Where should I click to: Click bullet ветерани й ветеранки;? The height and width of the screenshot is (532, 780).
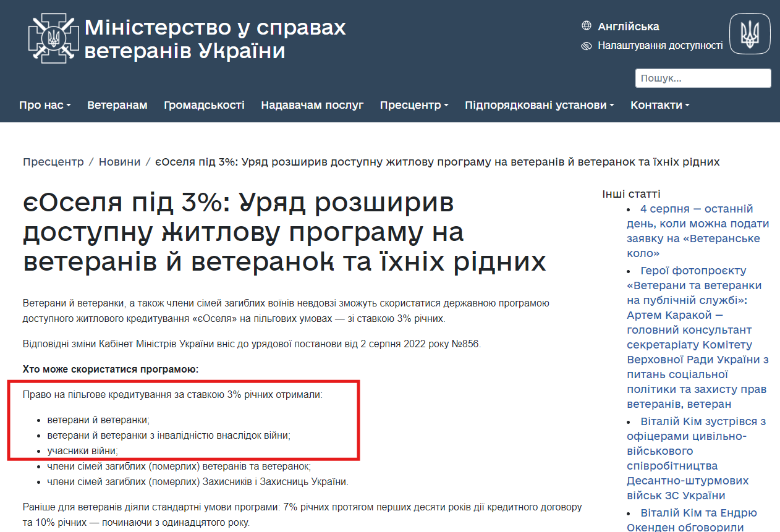(x=99, y=420)
